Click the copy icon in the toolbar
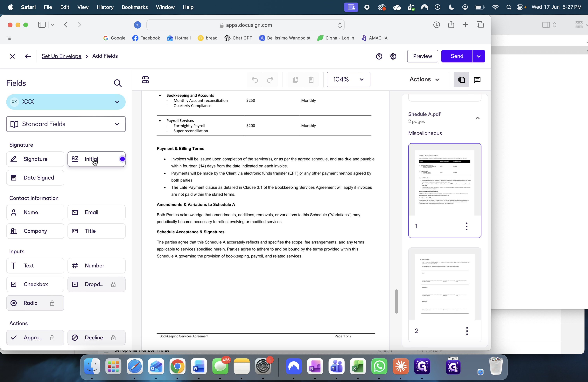 coord(296,80)
